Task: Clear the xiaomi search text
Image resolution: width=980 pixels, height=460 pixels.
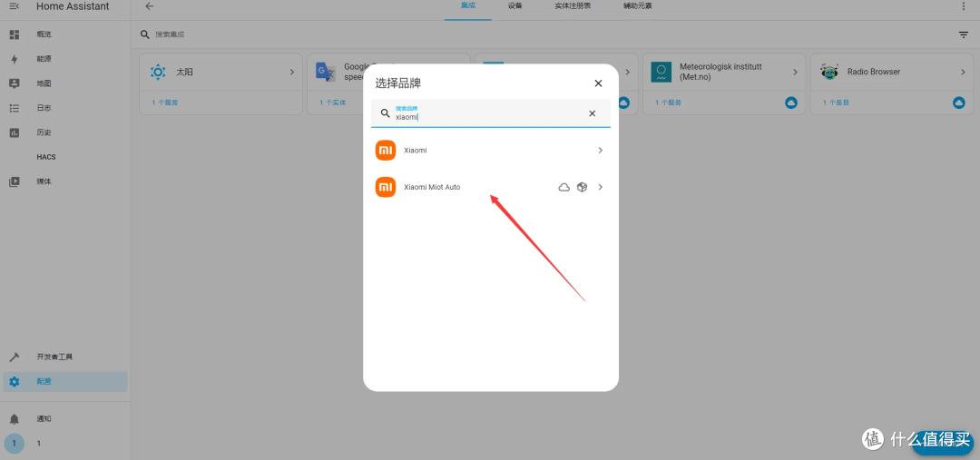Action: click(x=592, y=113)
